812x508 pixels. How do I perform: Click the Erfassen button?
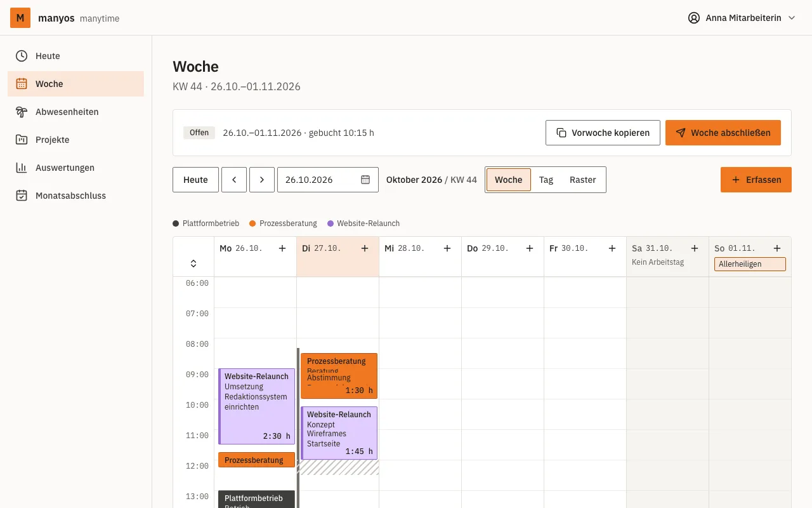(756, 180)
